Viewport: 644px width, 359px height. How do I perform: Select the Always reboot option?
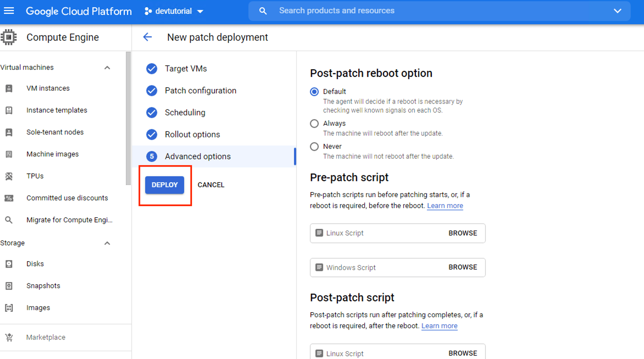point(314,124)
